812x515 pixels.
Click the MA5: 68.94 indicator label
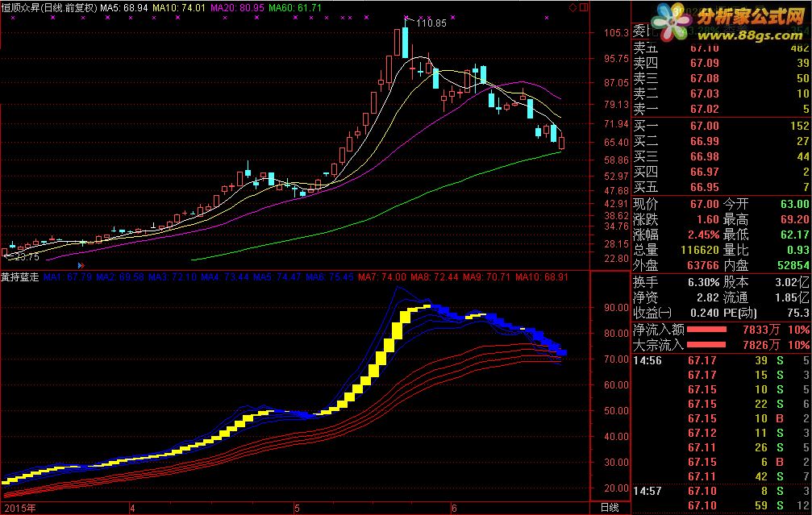(x=123, y=8)
